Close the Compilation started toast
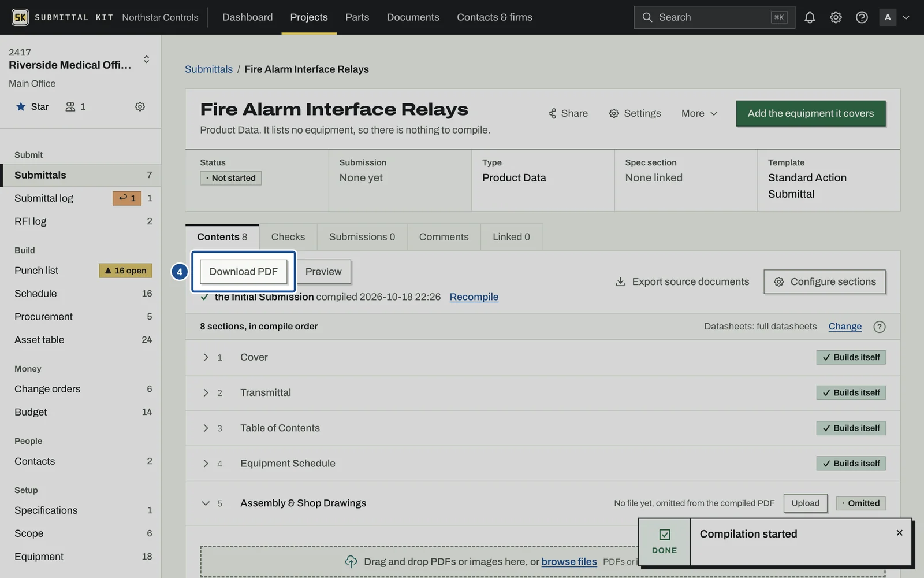Image resolution: width=924 pixels, height=578 pixels. pos(899,533)
